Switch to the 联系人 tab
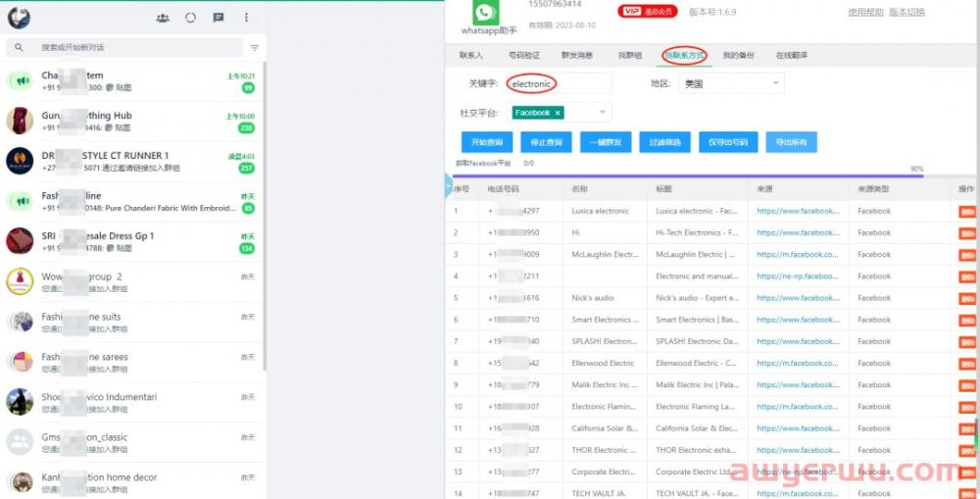The width and height of the screenshot is (980, 499). pos(470,55)
